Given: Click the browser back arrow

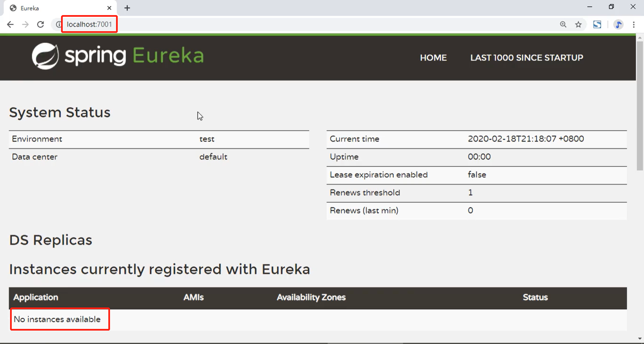Looking at the screenshot, I should [x=10, y=24].
